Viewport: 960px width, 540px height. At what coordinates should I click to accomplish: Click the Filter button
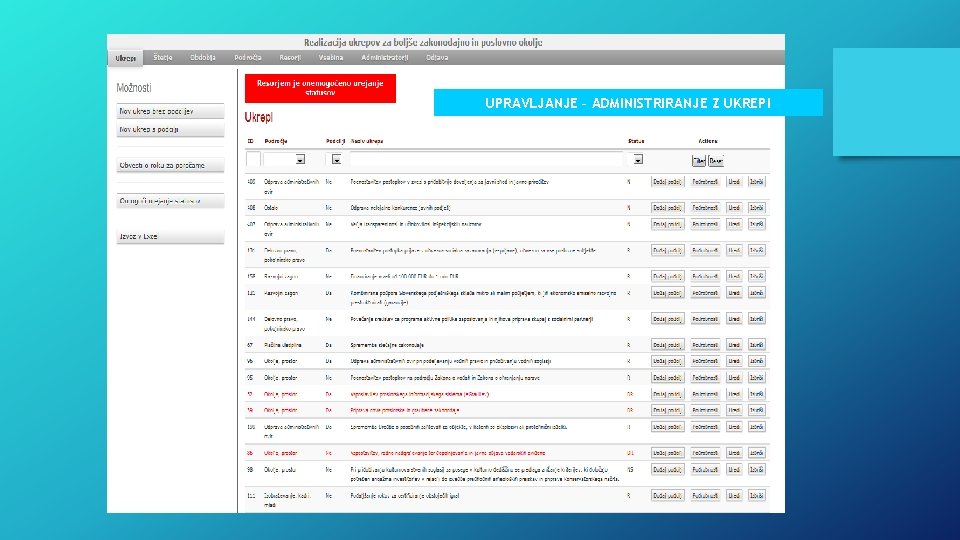pyautogui.click(x=699, y=161)
